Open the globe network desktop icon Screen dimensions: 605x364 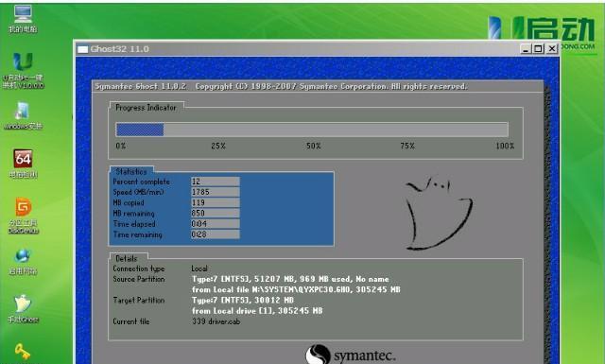[x=23, y=262]
